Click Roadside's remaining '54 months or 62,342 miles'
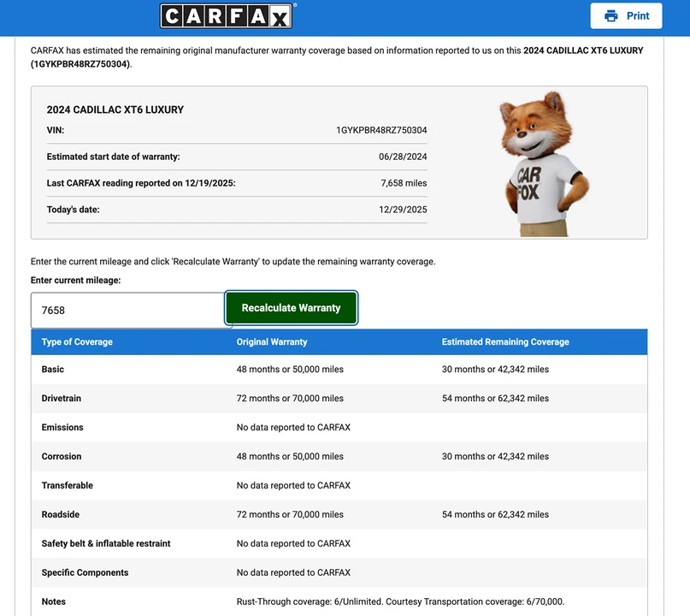Screen dimensions: 690x616 (495, 515)
